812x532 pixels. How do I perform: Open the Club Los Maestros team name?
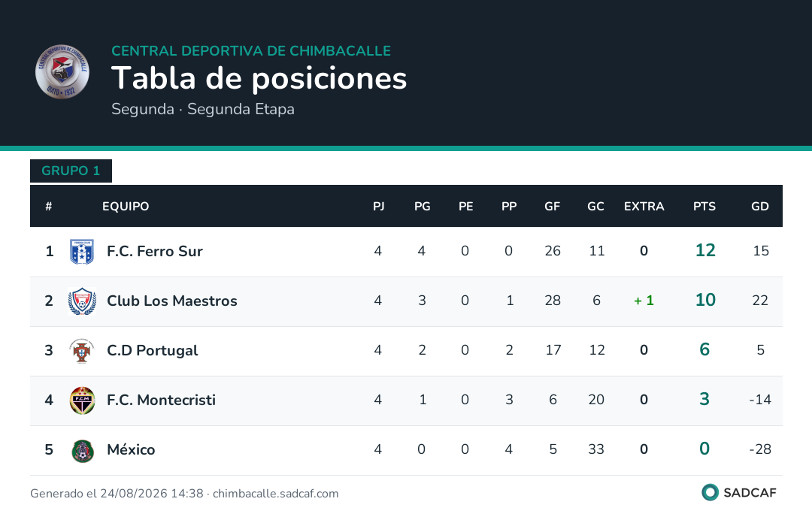coord(172,301)
